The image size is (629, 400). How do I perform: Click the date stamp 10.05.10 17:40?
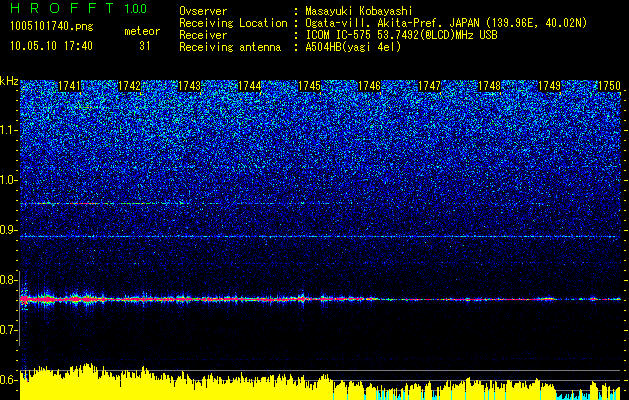51,46
